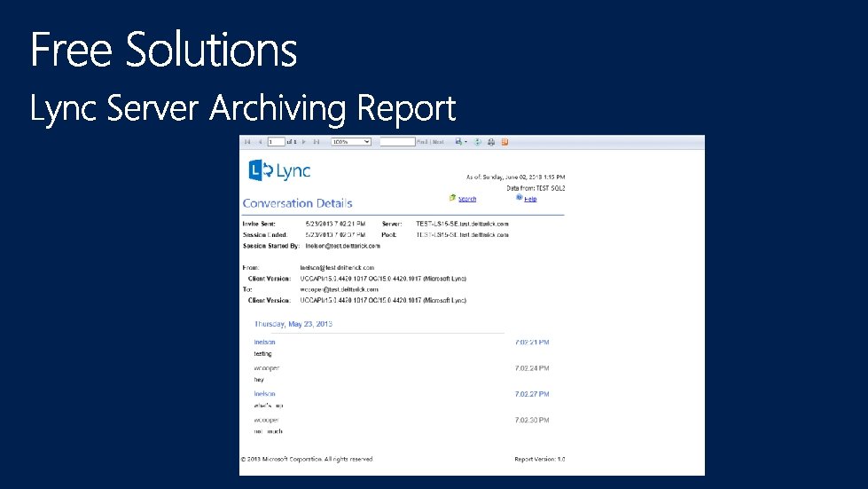Click the help question mark icon
This screenshot has height=489, width=868.
[520, 197]
